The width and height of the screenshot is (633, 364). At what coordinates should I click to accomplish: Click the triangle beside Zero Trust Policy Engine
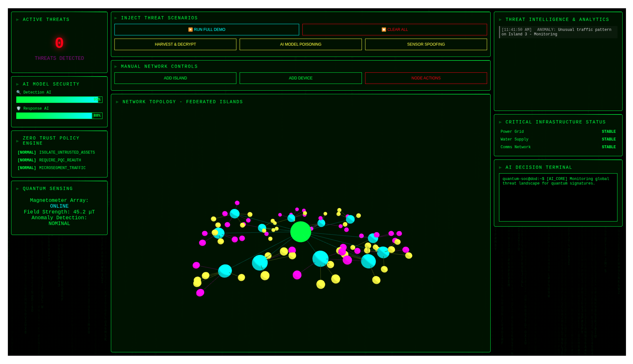pyautogui.click(x=18, y=141)
